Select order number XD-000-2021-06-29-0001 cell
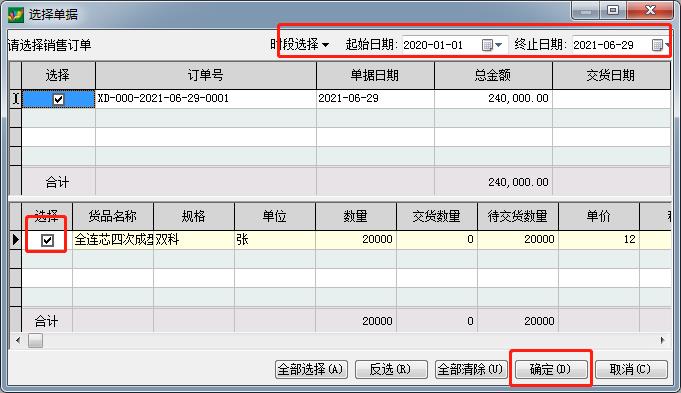The height and width of the screenshot is (393, 681). pyautogui.click(x=206, y=99)
